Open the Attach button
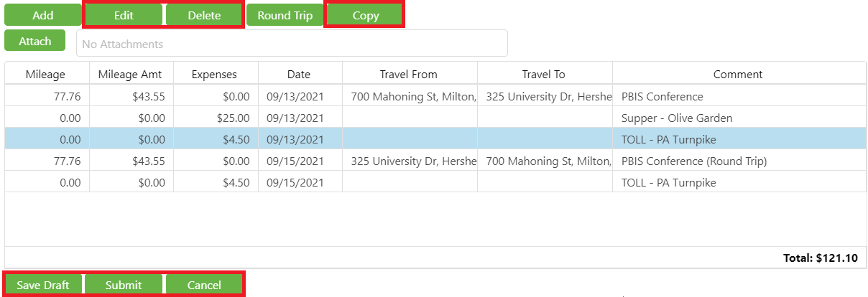The height and width of the screenshot is (297, 868). [35, 41]
